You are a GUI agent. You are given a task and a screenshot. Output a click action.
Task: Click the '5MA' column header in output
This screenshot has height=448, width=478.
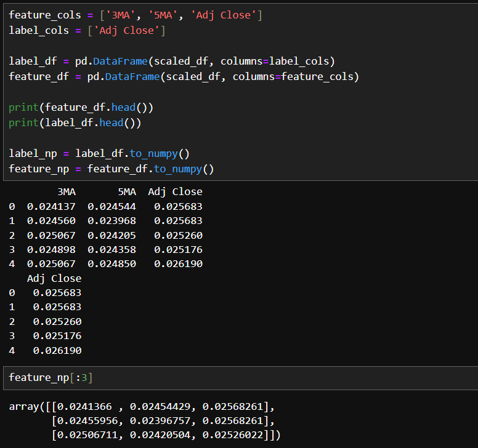tap(127, 192)
